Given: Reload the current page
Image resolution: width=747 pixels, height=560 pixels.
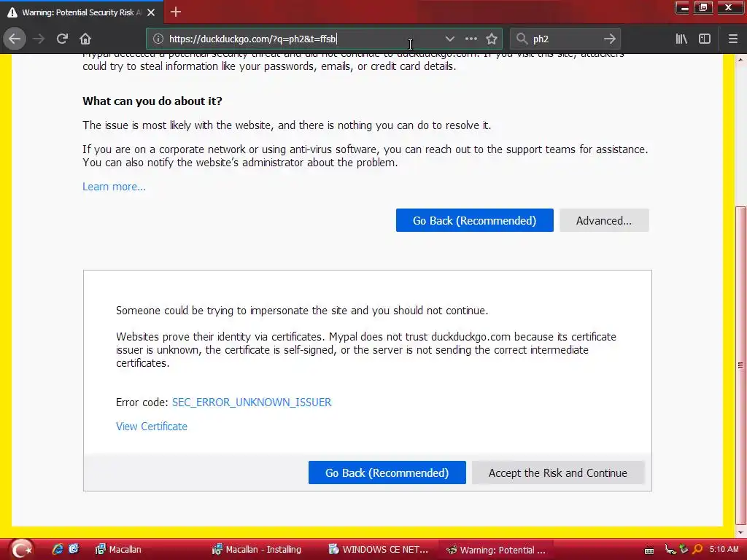Looking at the screenshot, I should pos(62,39).
